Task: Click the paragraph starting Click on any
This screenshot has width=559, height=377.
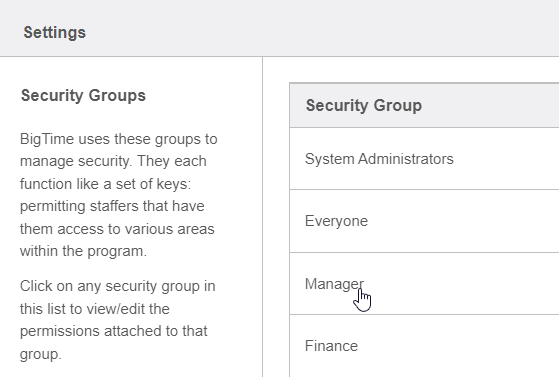Action: [x=118, y=320]
